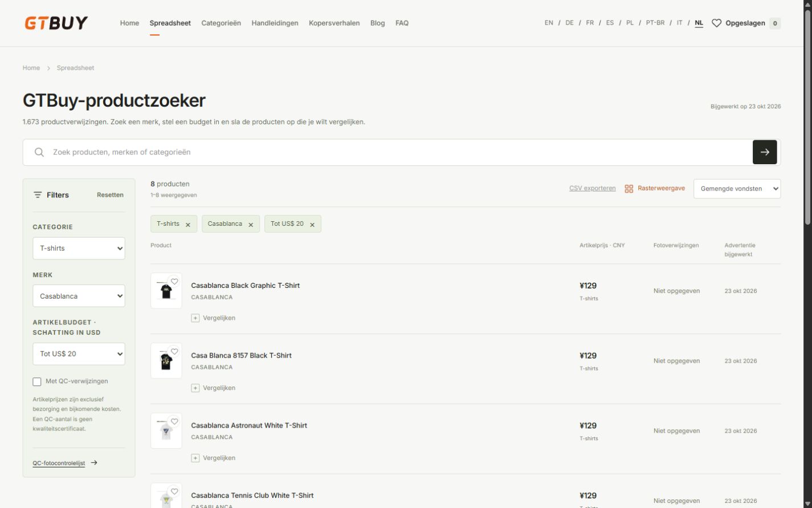
Task: Remove the Casablanca filter chip
Action: (x=251, y=225)
